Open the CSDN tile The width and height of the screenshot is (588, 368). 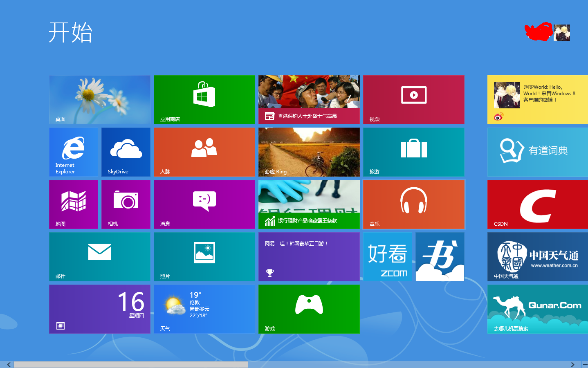[x=538, y=204]
